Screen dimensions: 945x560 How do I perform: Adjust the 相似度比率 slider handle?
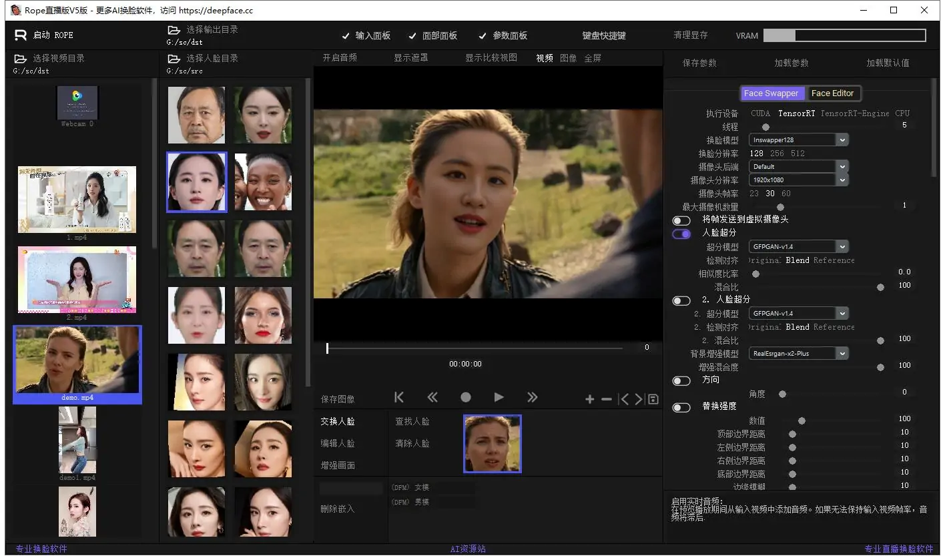[x=755, y=274]
